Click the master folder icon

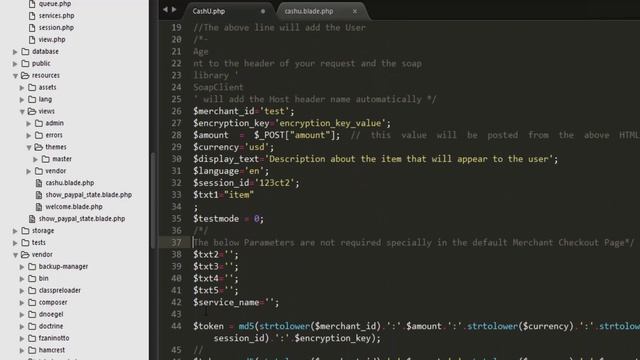pyautogui.click(x=46, y=159)
